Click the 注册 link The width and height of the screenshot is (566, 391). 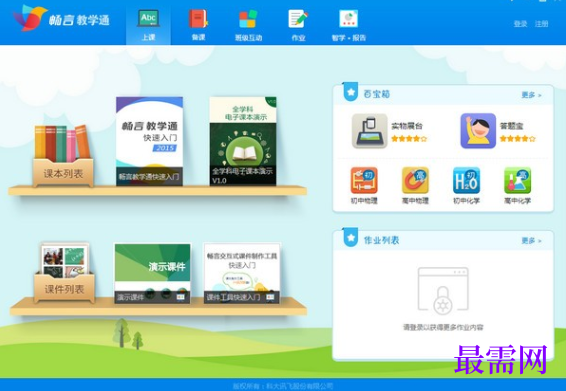point(541,24)
